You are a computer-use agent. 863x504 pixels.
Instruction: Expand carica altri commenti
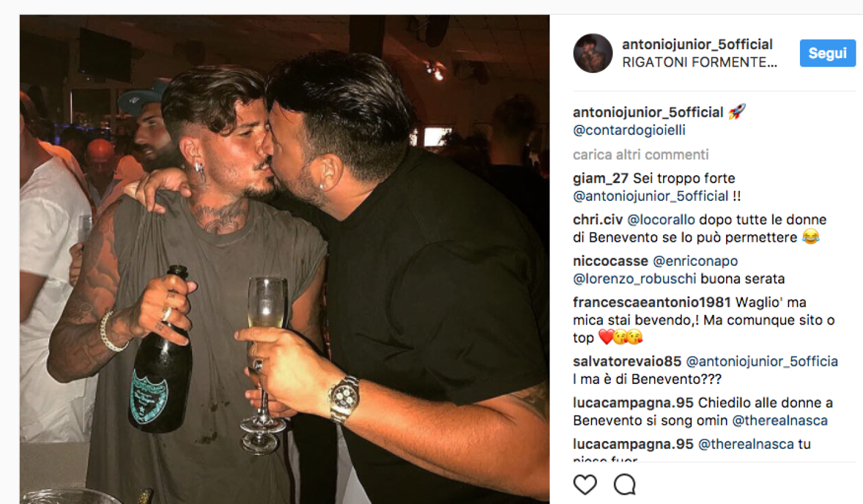641,155
